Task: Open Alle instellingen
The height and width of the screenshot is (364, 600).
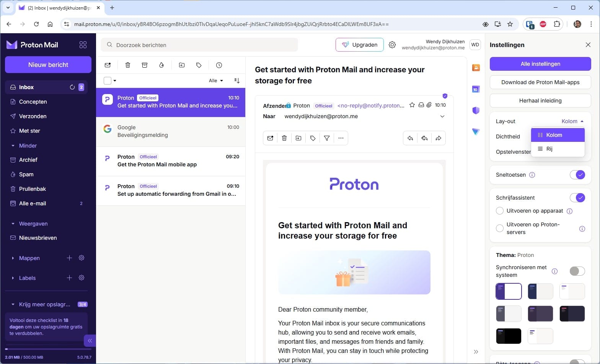Action: point(540,64)
